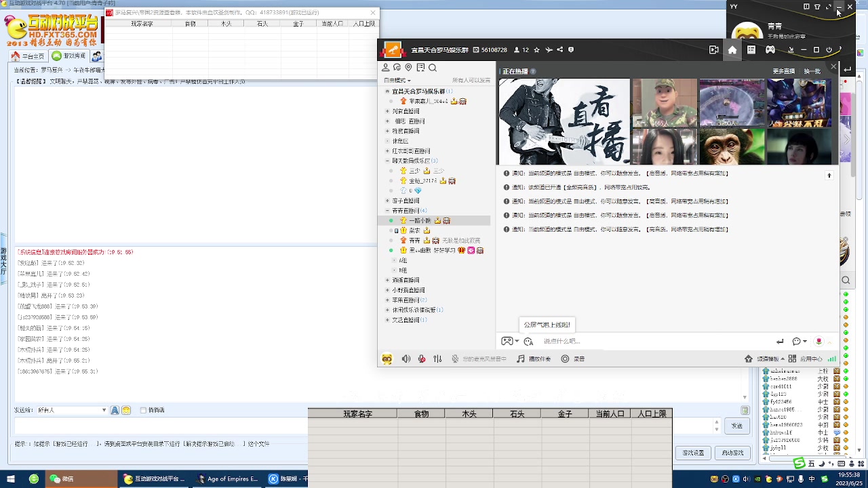
Task: Click the 金子 column header in bottom table
Action: 565,413
